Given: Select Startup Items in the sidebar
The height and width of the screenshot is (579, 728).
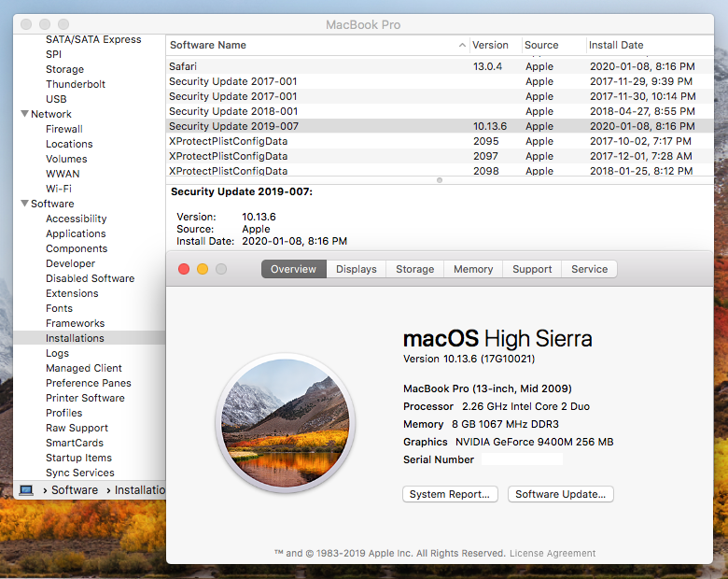Looking at the screenshot, I should (x=79, y=458).
